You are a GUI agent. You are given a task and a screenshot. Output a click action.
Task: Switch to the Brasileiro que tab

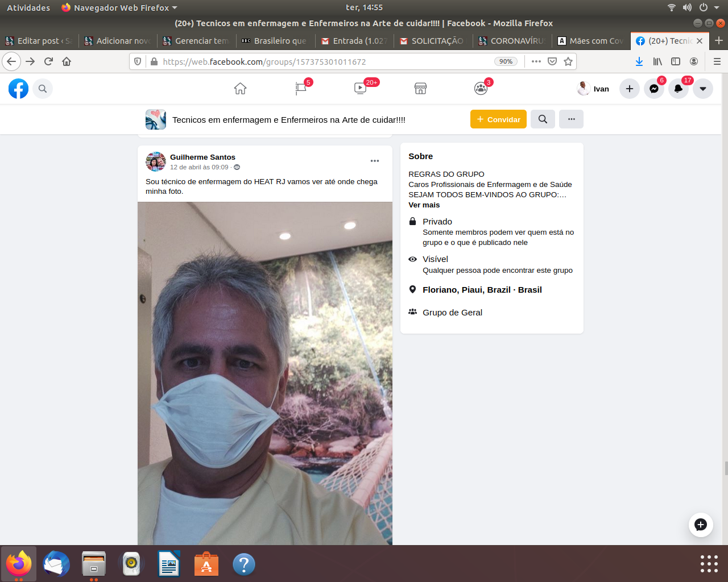point(276,41)
